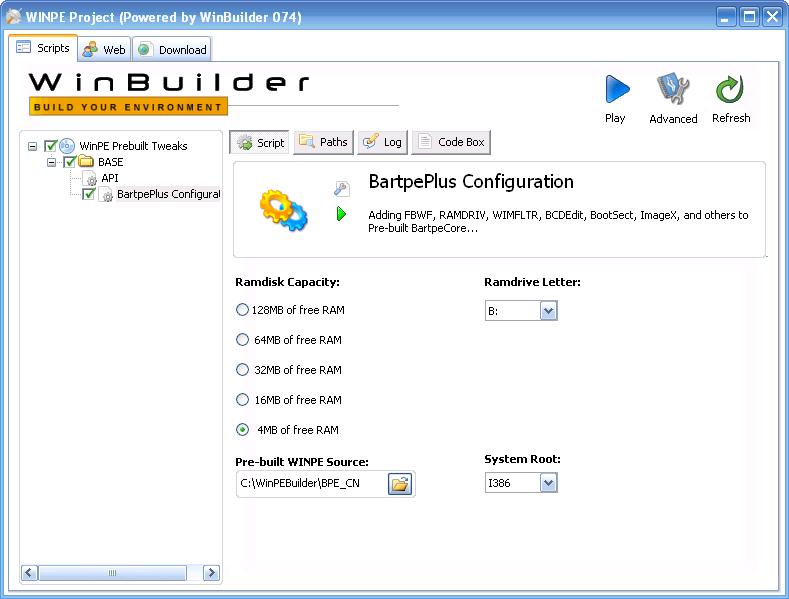789x599 pixels.
Task: Click the BartpePlus Configuration heading text
Action: pyautogui.click(x=471, y=182)
